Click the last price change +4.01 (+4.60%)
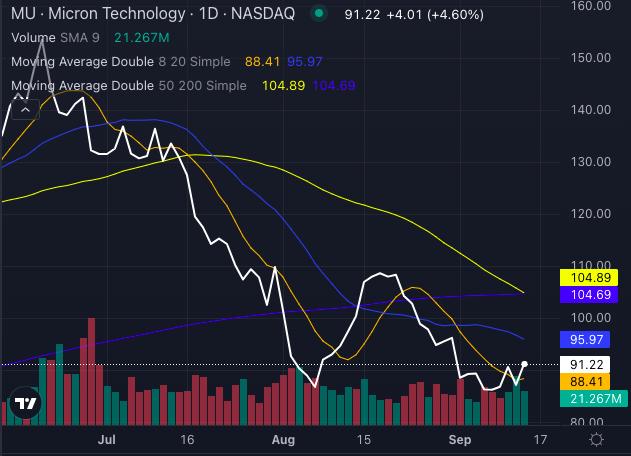Image resolution: width=631 pixels, height=456 pixels. coord(435,15)
